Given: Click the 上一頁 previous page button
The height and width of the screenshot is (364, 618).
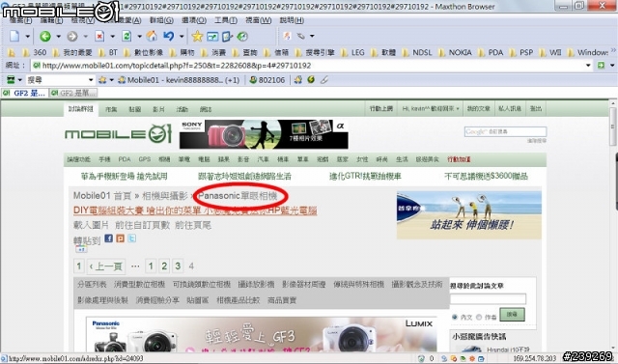Looking at the screenshot, I should point(106,266).
